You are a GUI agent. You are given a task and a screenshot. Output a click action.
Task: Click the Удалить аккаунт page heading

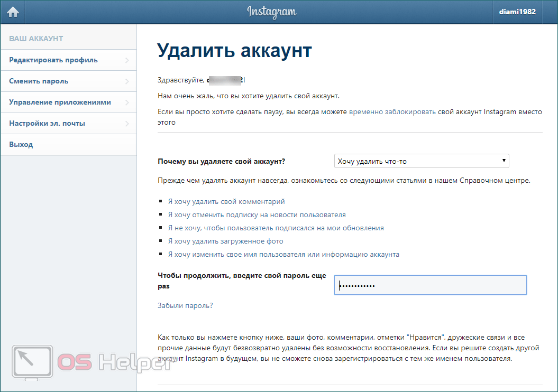(x=234, y=50)
